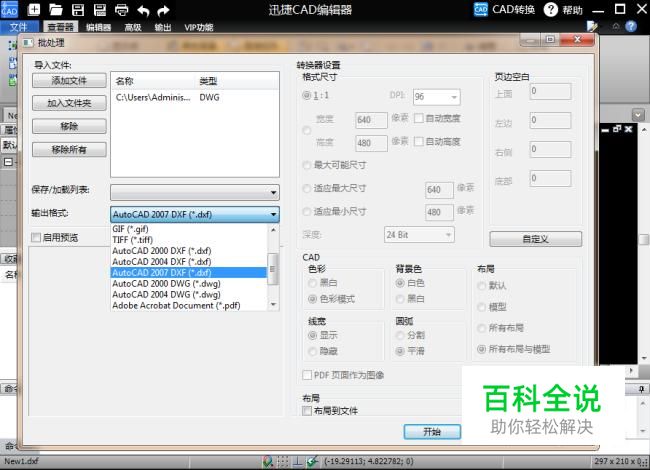Open file via the folder icon
Image resolution: width=650 pixels, height=470 pixels.
56,10
